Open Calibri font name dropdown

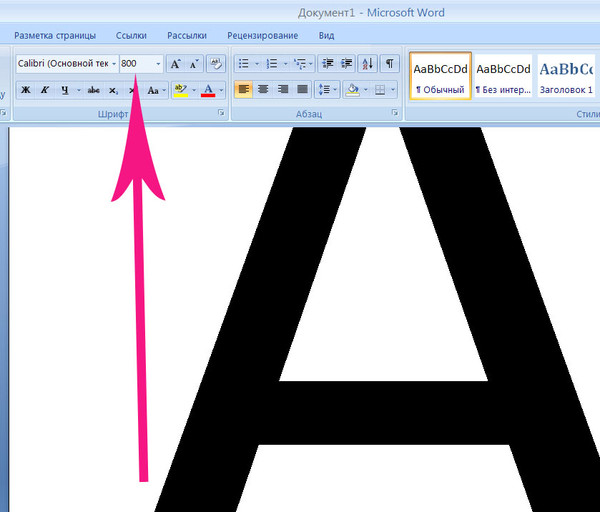tap(114, 64)
